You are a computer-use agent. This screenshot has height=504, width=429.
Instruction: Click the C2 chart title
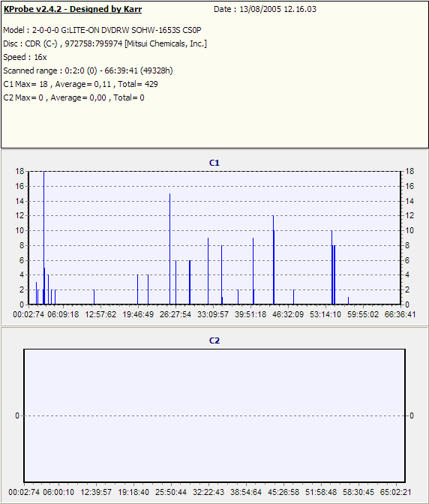tap(214, 340)
